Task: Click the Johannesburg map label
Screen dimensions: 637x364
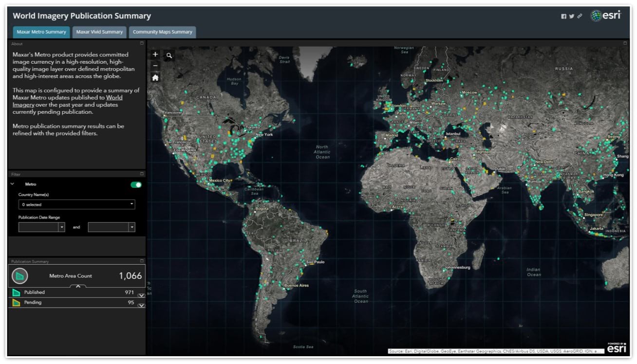Action: (458, 267)
